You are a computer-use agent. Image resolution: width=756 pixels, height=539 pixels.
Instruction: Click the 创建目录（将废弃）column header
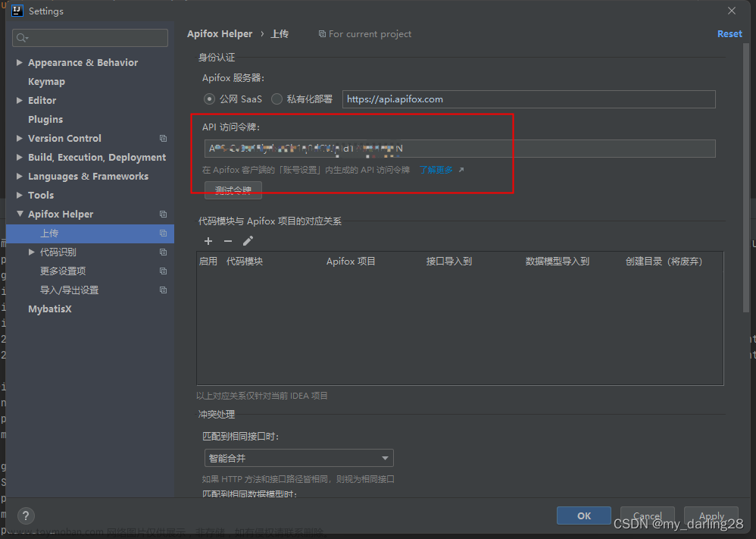664,262
